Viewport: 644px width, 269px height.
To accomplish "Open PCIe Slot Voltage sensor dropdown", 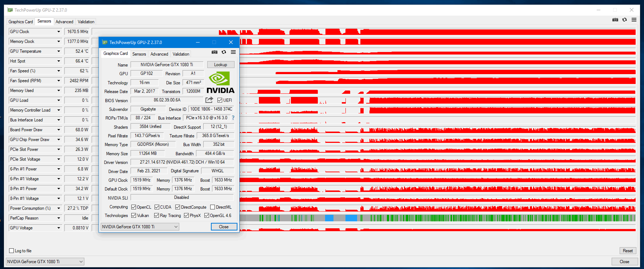I will 59,159.
